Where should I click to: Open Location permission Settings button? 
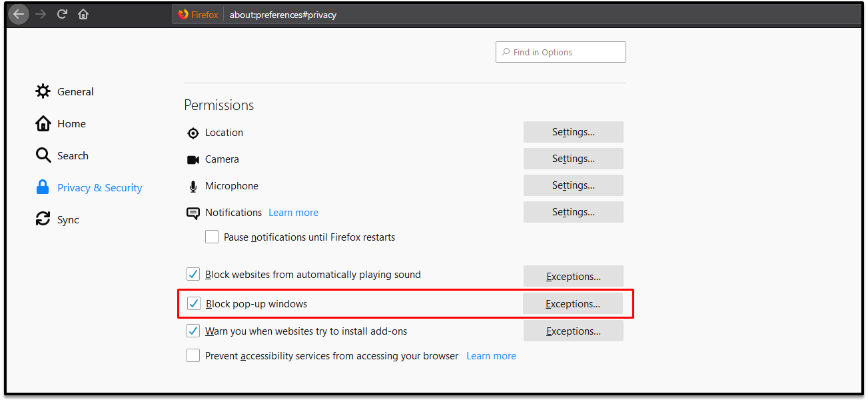[x=573, y=132]
